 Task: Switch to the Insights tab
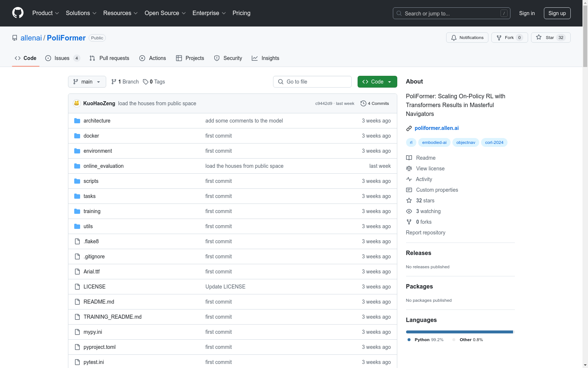[x=265, y=58]
